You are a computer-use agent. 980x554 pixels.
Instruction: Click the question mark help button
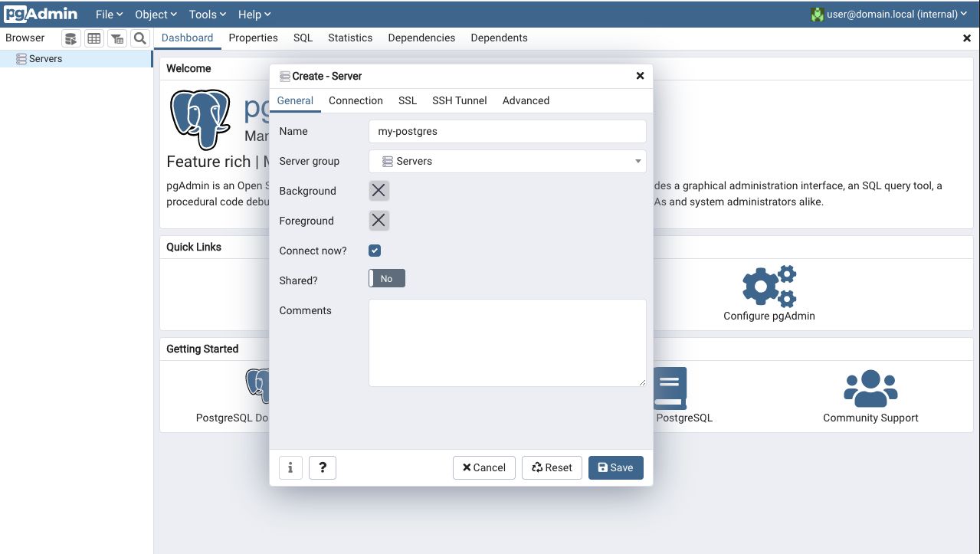pos(323,467)
